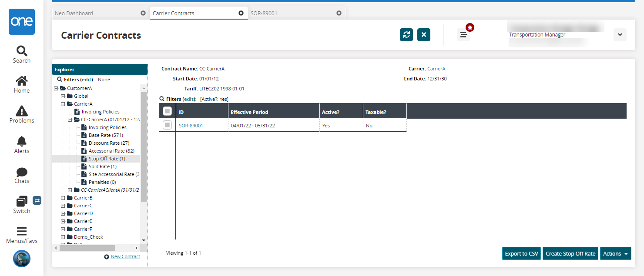
Task: Sort by Taxable? column header
Action: coord(385,111)
